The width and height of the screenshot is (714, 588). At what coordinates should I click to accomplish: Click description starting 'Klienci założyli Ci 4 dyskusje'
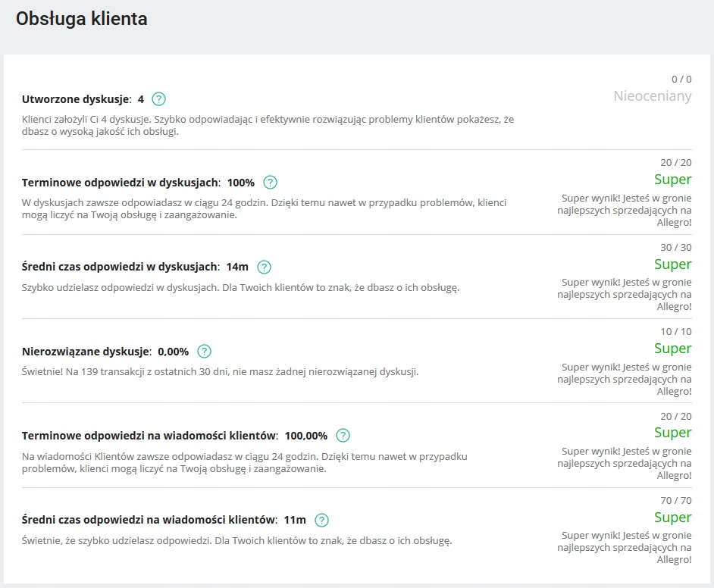coord(268,126)
